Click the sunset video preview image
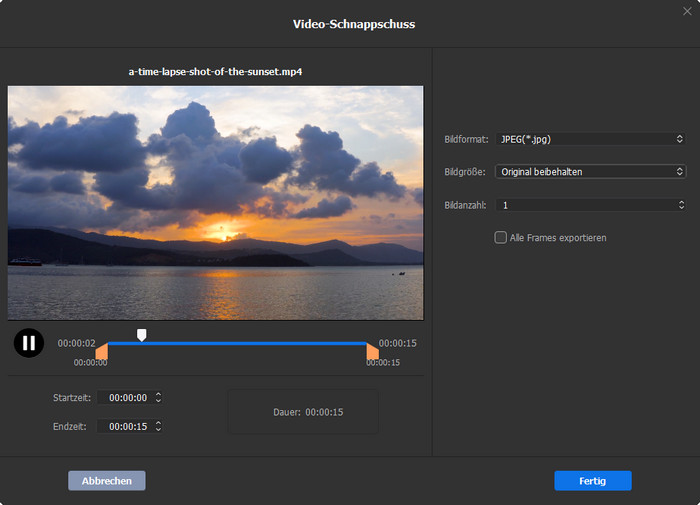700x505 pixels. (216, 203)
